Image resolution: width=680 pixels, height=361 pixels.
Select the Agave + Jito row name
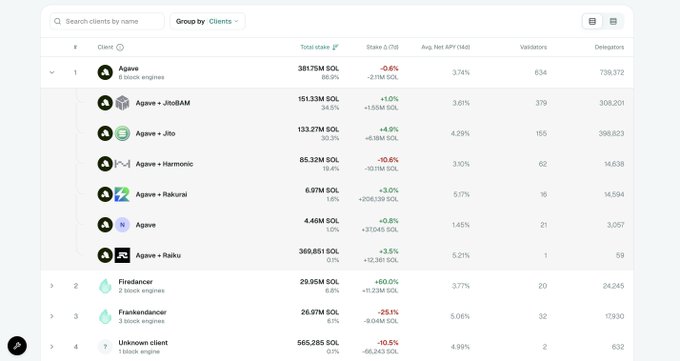pyautogui.click(x=155, y=133)
